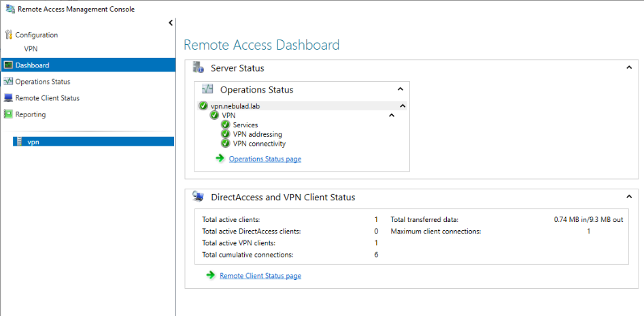
Task: Click the Remote Access Management Console title icon
Action: pyautogui.click(x=11, y=9)
